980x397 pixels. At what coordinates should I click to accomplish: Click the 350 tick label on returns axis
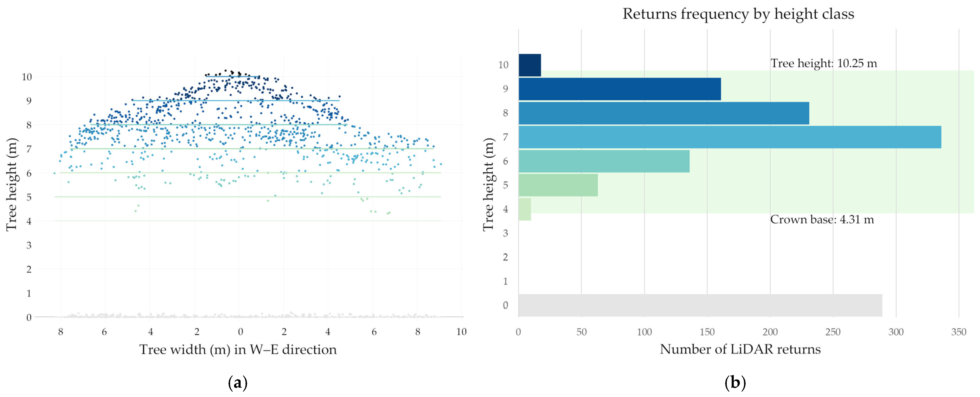click(958, 332)
